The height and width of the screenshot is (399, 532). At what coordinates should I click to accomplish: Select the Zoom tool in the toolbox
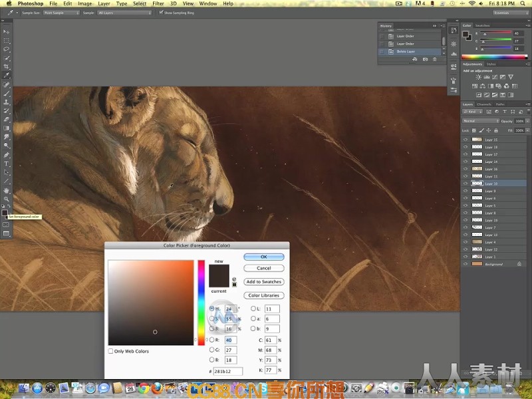click(x=6, y=199)
